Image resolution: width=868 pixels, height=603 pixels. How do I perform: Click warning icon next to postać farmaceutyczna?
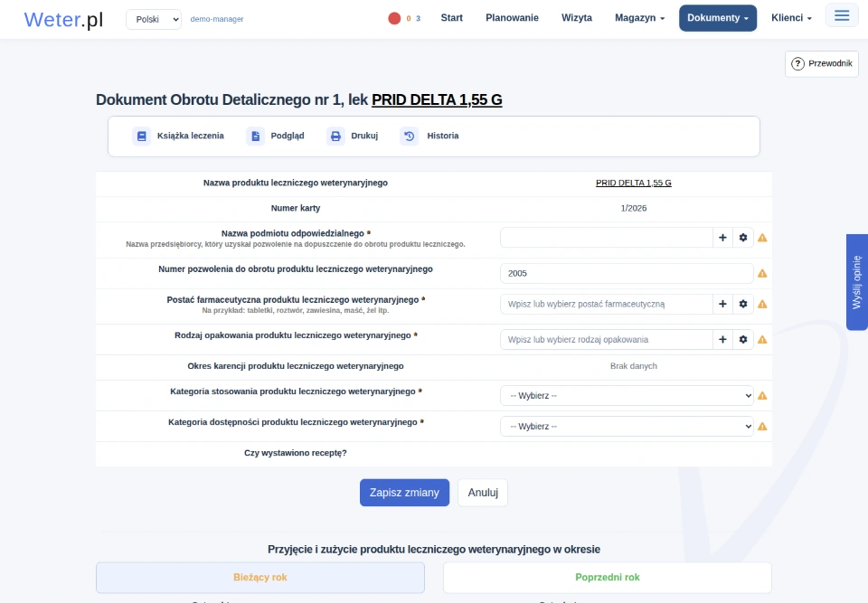762,304
